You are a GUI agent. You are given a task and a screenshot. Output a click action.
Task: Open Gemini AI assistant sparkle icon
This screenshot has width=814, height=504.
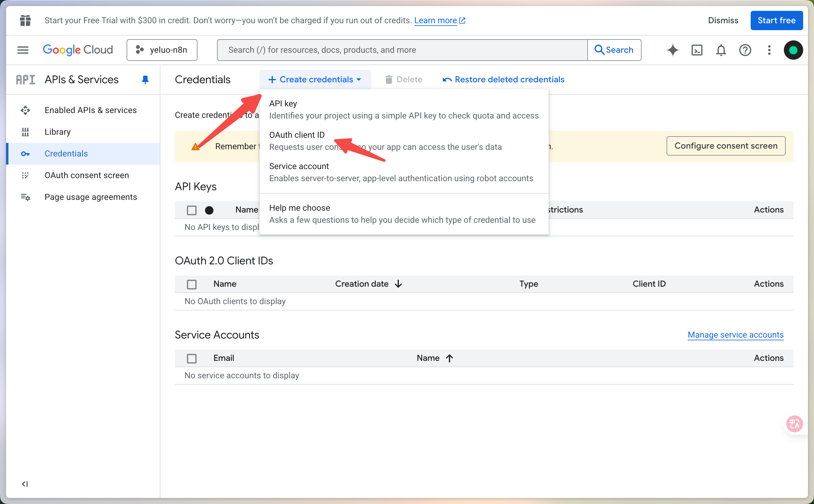(x=672, y=50)
